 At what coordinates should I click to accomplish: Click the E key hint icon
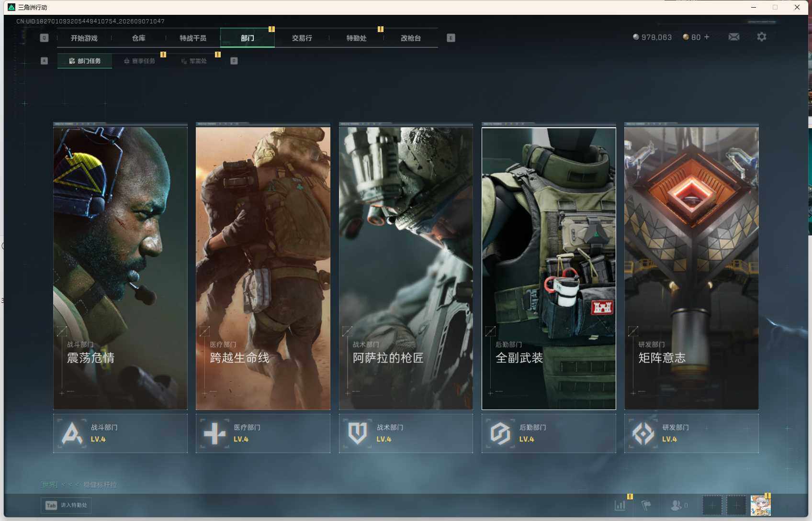pyautogui.click(x=451, y=38)
